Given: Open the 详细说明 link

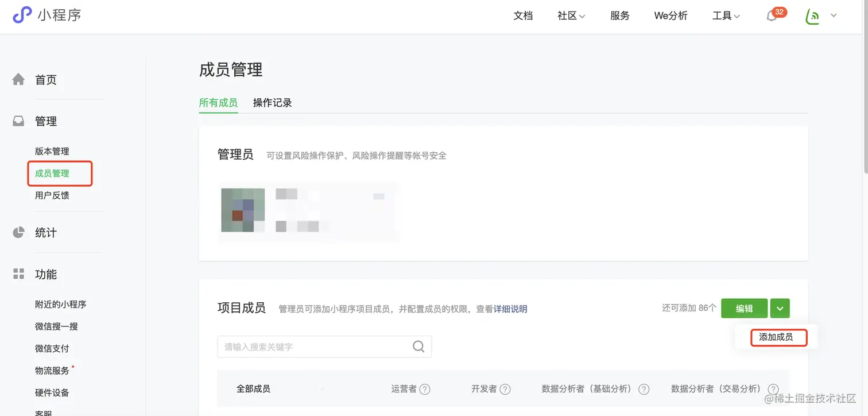Looking at the screenshot, I should (x=510, y=309).
